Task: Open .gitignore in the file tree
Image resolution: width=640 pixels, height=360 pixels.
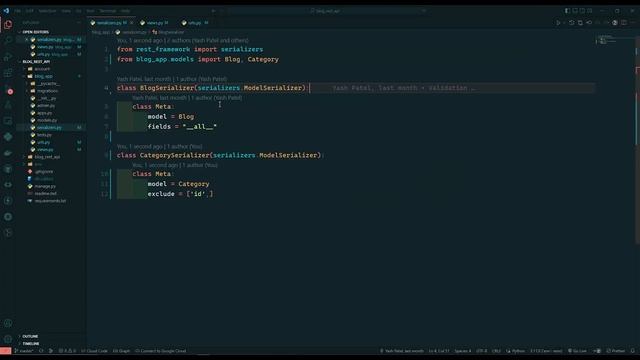Action: tap(44, 172)
